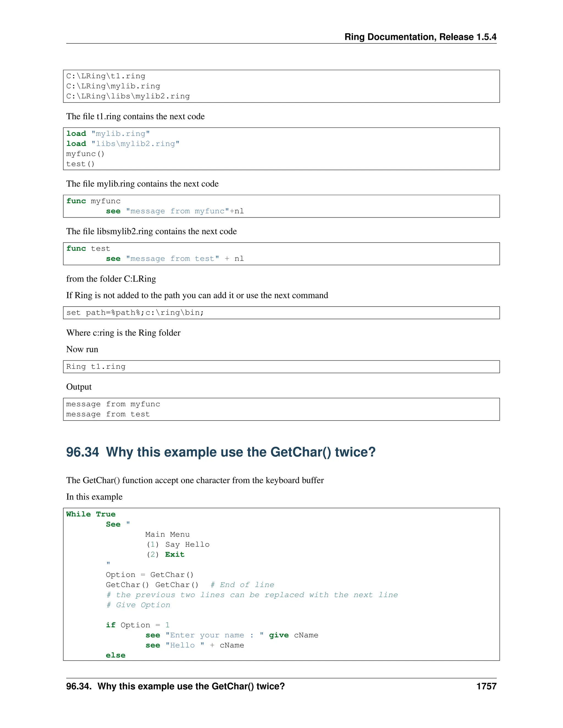Click the footer text "96.34. Why this example use the GetChar() twice?"
Screen dimensions: 563x728
pos(175,686)
